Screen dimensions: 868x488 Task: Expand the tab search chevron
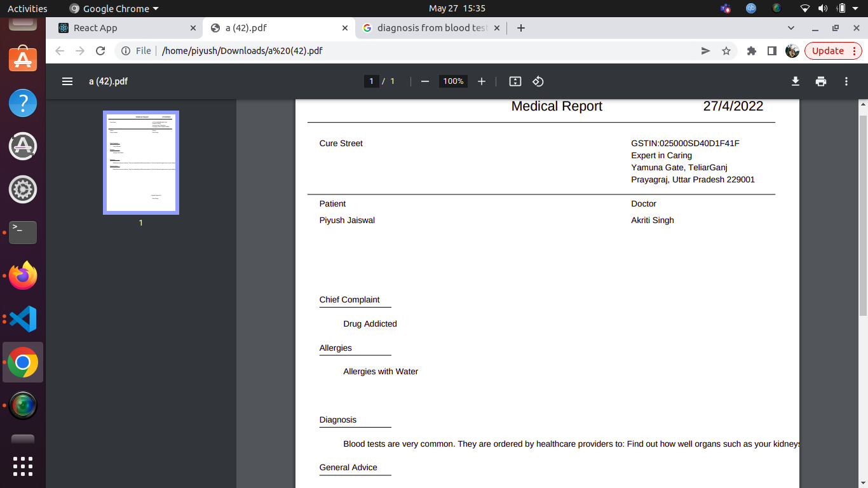[791, 28]
